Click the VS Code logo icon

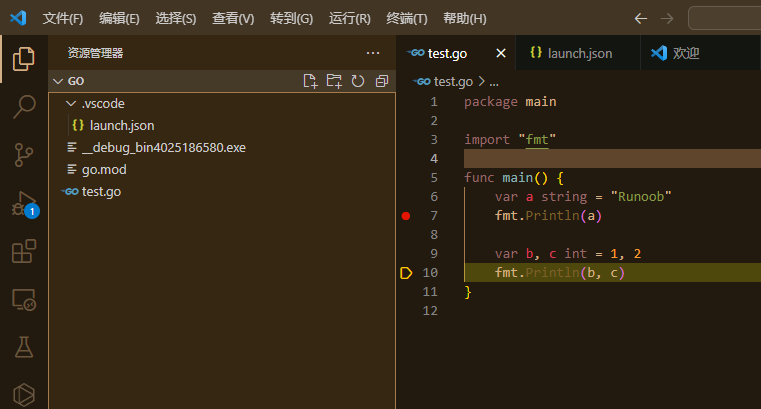coord(18,18)
